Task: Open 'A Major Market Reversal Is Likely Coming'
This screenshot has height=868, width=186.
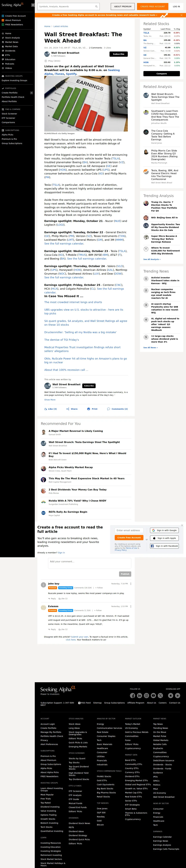Action: (76, 431)
